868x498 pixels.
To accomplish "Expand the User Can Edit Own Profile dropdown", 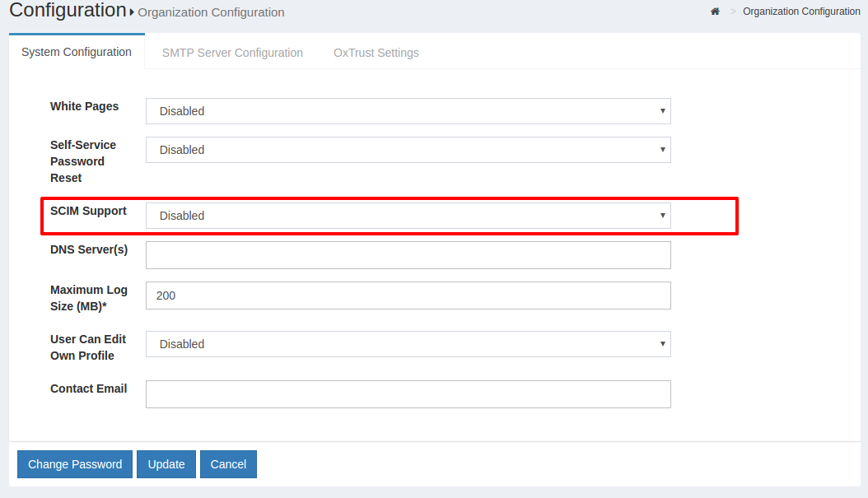I will pyautogui.click(x=408, y=344).
